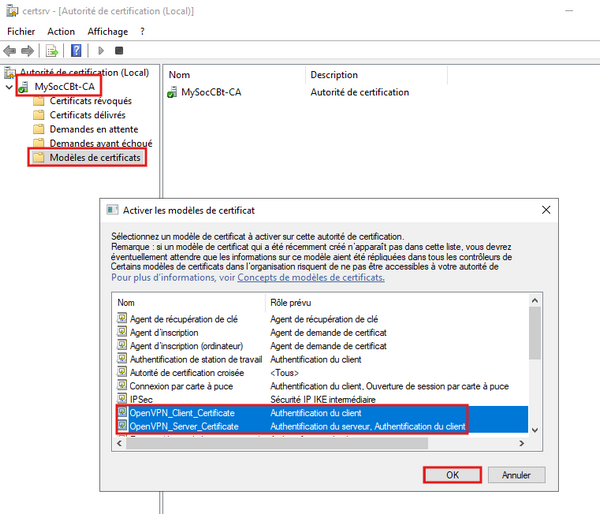This screenshot has height=514, width=600.
Task: Click the Annuler button
Action: (516, 474)
